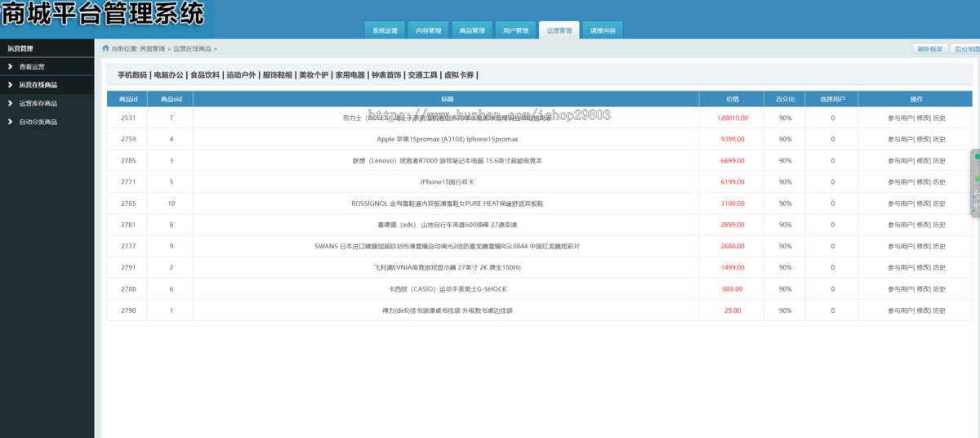
Task: Click the 选择用户 column header
Action: (x=832, y=99)
